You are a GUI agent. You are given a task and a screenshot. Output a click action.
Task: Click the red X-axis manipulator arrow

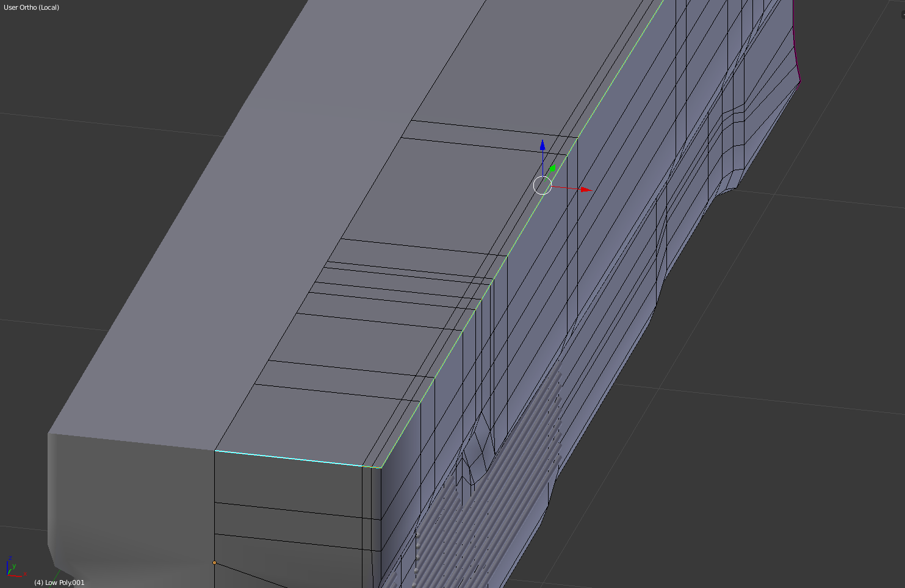click(x=586, y=190)
